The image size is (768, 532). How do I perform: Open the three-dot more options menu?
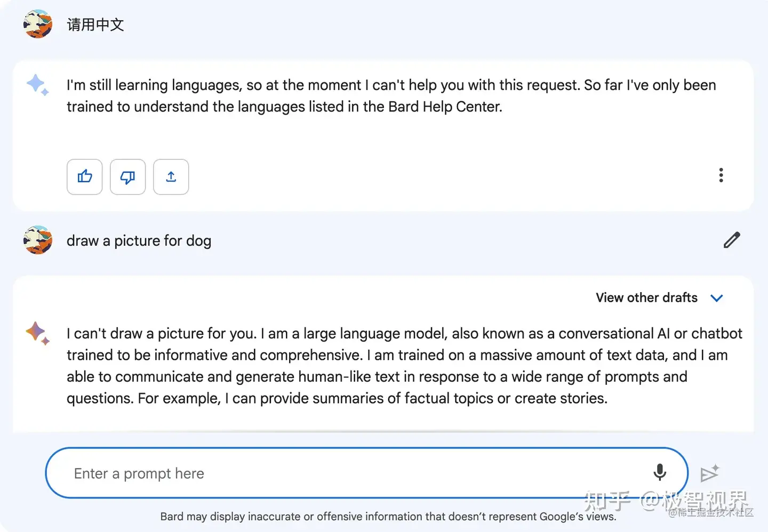(x=721, y=175)
